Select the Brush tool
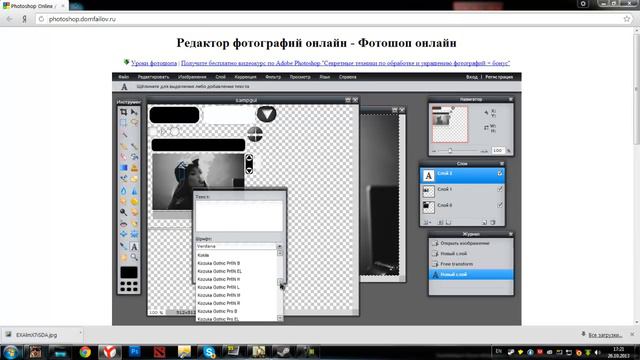640x360 pixels. tap(134, 146)
